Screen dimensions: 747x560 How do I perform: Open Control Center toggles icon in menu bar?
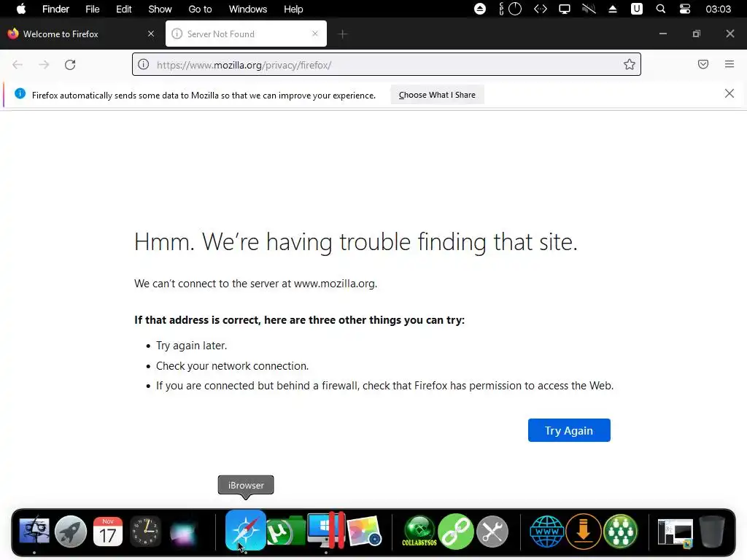point(684,9)
